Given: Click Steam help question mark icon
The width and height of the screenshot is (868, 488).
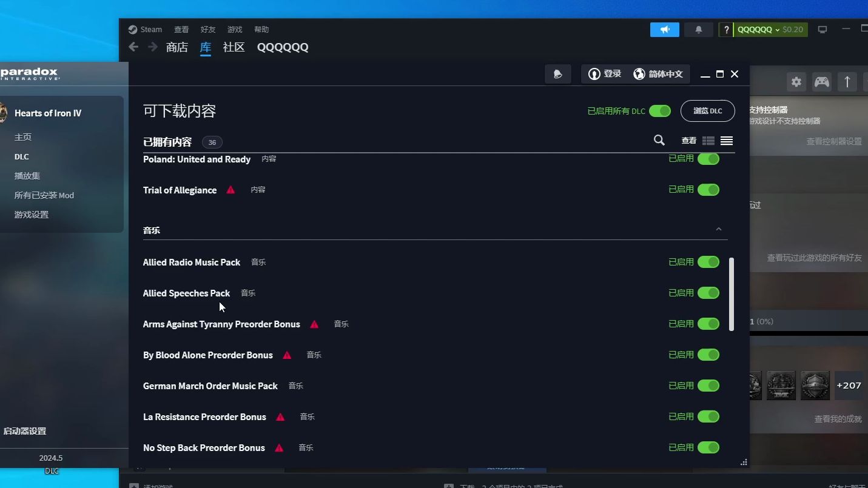Looking at the screenshot, I should 726,30.
